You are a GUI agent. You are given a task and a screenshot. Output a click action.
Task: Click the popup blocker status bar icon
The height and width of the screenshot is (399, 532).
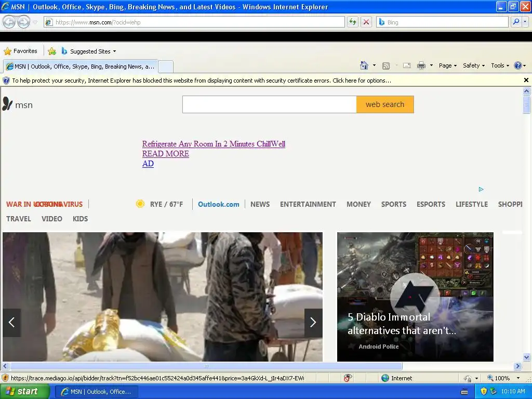[x=348, y=378]
